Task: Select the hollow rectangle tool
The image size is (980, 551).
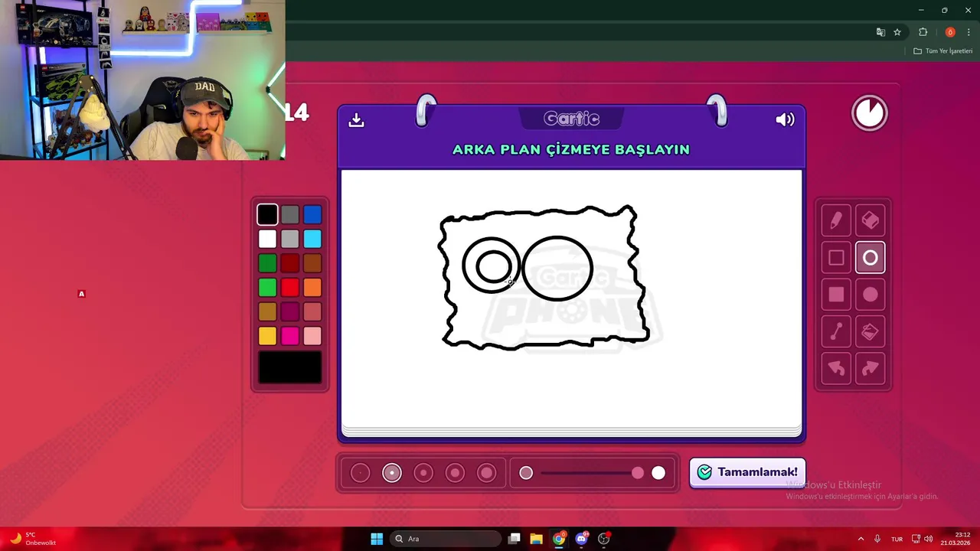Action: tap(836, 258)
